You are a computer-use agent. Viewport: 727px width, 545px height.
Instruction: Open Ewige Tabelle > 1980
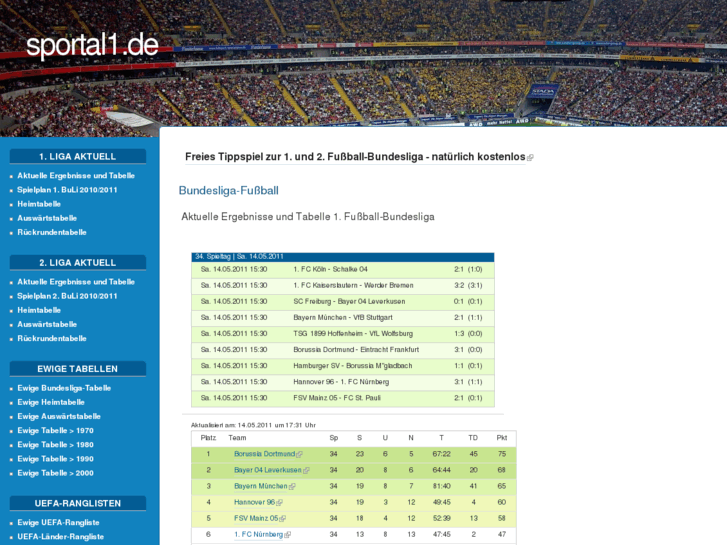[55, 444]
